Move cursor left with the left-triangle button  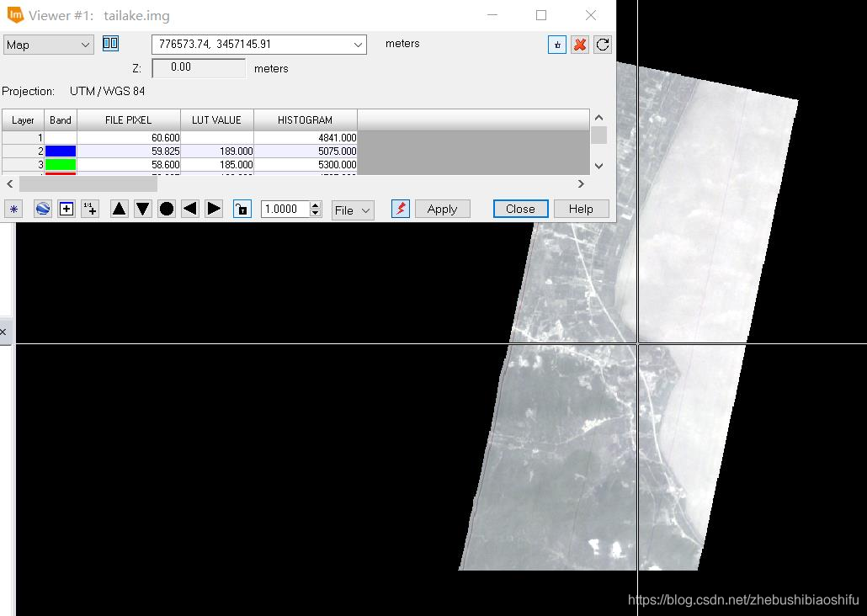tap(190, 209)
